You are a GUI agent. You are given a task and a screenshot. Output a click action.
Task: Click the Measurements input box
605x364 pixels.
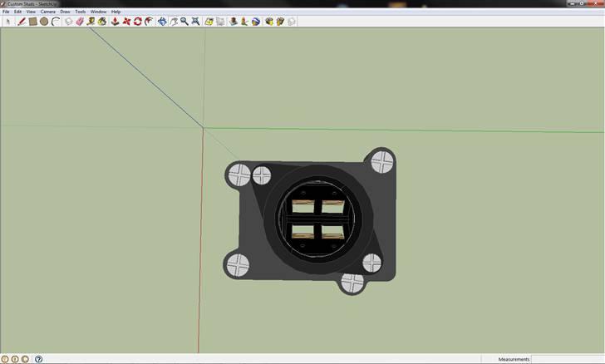(x=567, y=359)
